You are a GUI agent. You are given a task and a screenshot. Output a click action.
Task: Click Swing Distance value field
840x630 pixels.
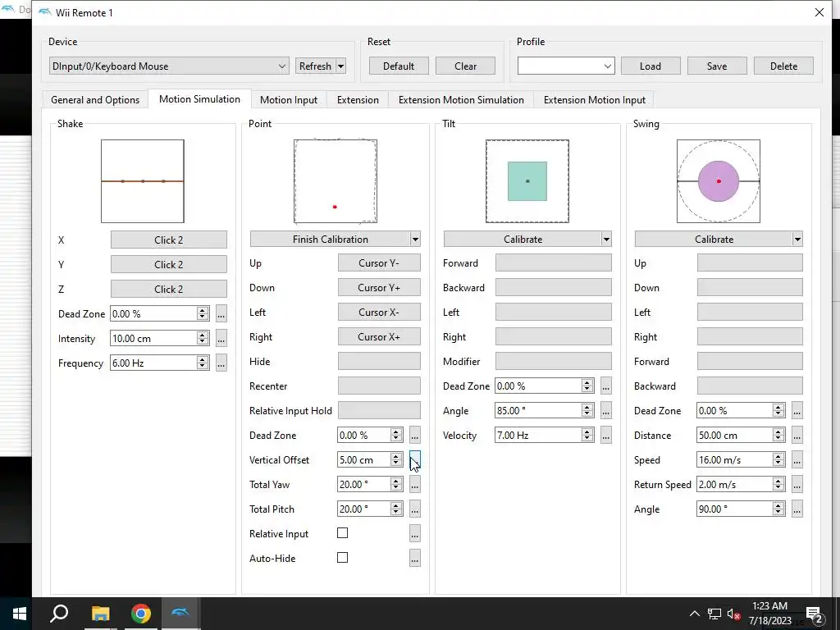(734, 436)
